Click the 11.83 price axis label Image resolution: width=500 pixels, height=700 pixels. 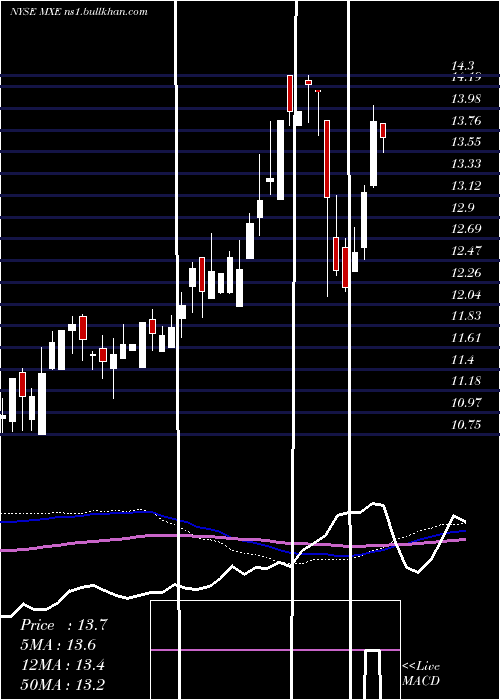(x=466, y=316)
